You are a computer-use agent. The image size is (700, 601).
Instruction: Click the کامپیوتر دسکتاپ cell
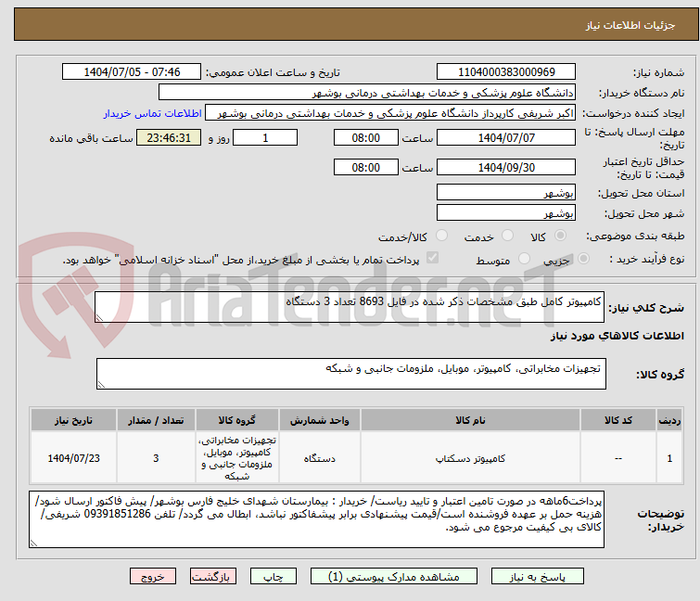470,458
